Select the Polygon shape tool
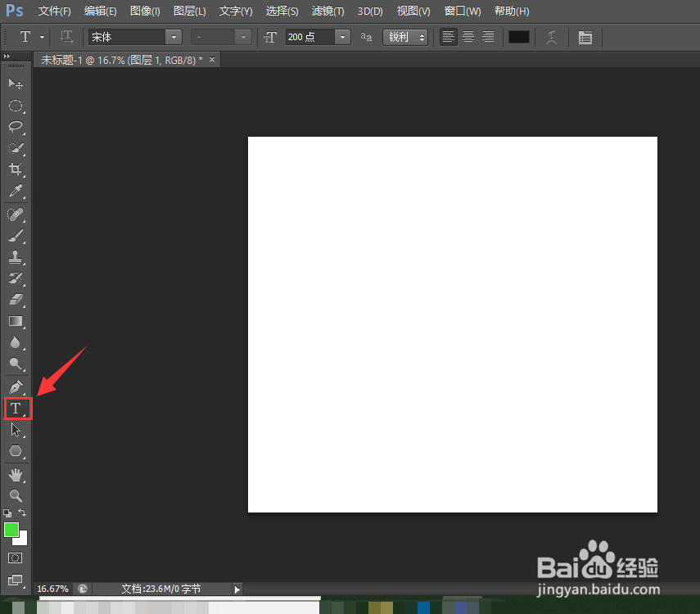This screenshot has width=700, height=614. pyautogui.click(x=16, y=451)
